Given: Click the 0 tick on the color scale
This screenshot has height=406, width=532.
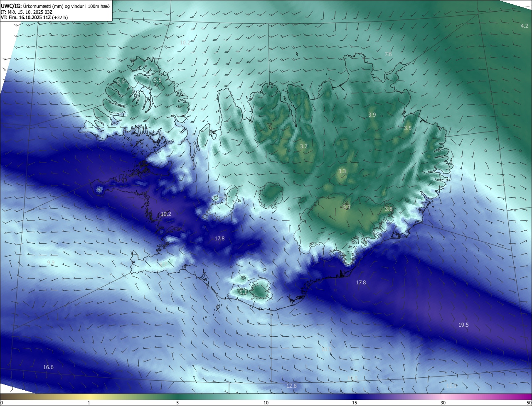Looking at the screenshot, I should point(2,403).
